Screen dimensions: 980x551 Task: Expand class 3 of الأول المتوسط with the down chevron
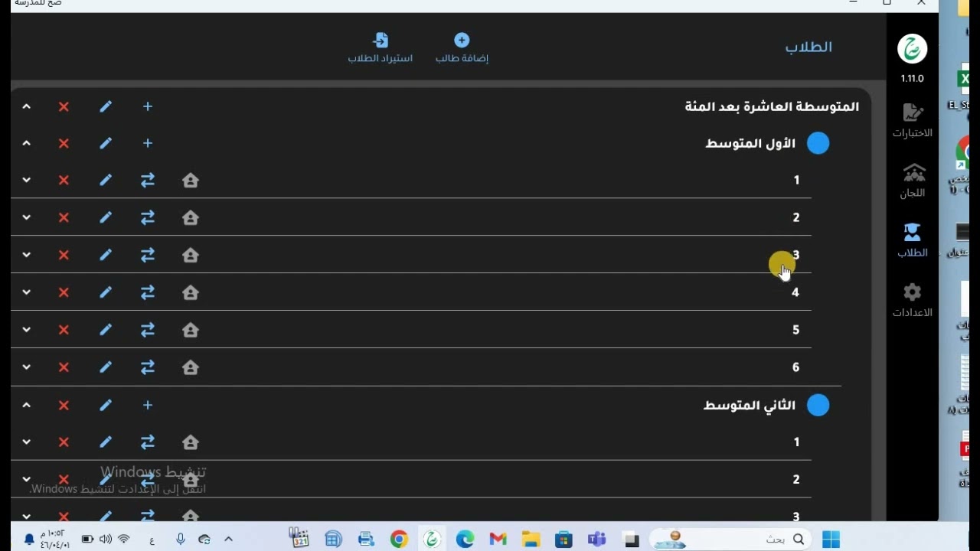(x=26, y=255)
